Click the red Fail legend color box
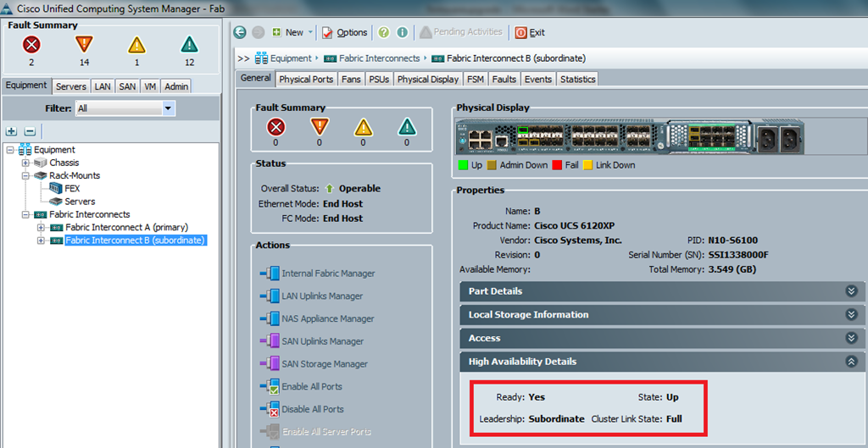868x448 pixels. point(557,165)
